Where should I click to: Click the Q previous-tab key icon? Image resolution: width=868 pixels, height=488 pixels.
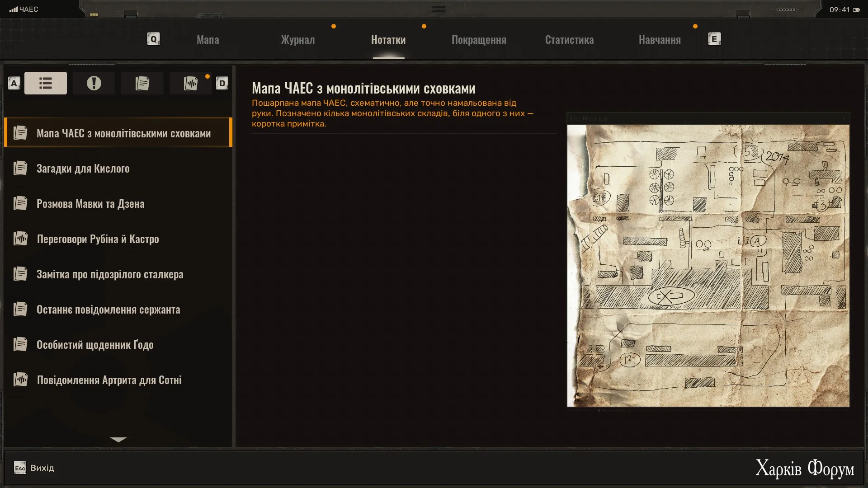coord(153,39)
